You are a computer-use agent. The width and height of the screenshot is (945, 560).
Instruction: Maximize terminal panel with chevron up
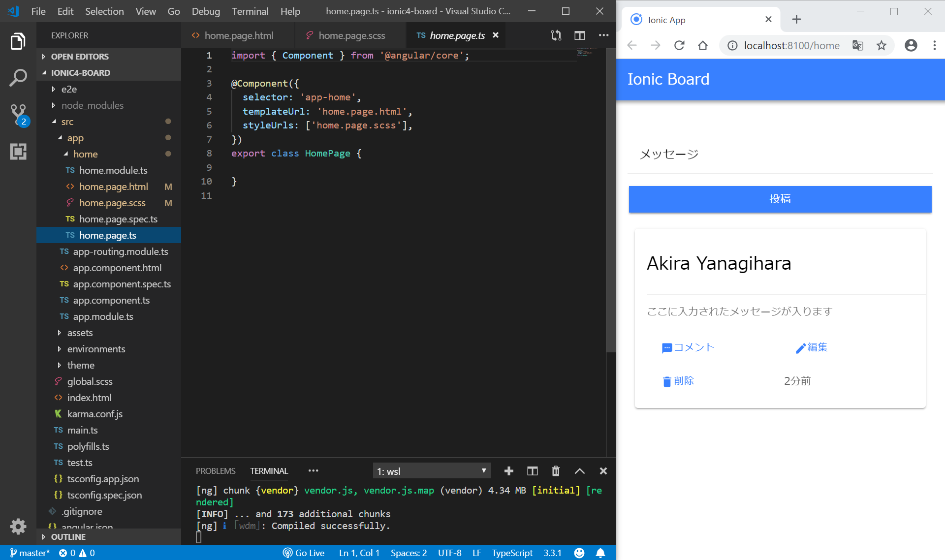point(580,471)
